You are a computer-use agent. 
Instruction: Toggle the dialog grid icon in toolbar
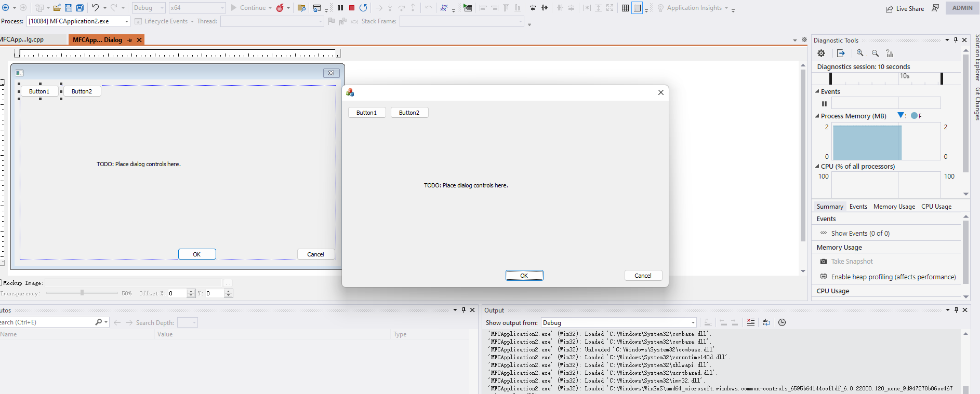point(625,8)
